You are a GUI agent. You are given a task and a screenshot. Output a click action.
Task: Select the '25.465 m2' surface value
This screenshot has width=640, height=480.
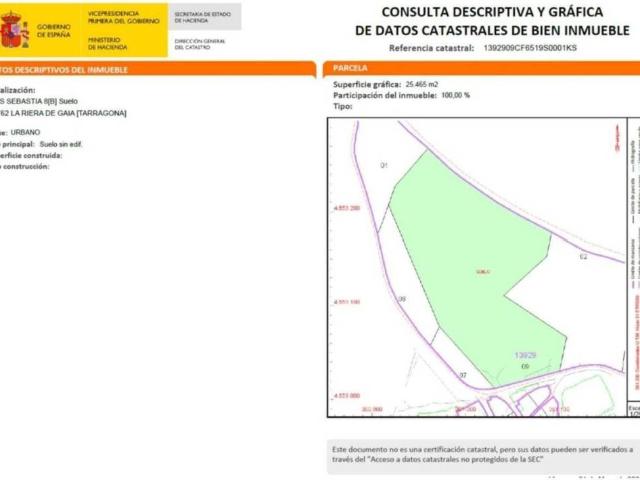(x=422, y=84)
